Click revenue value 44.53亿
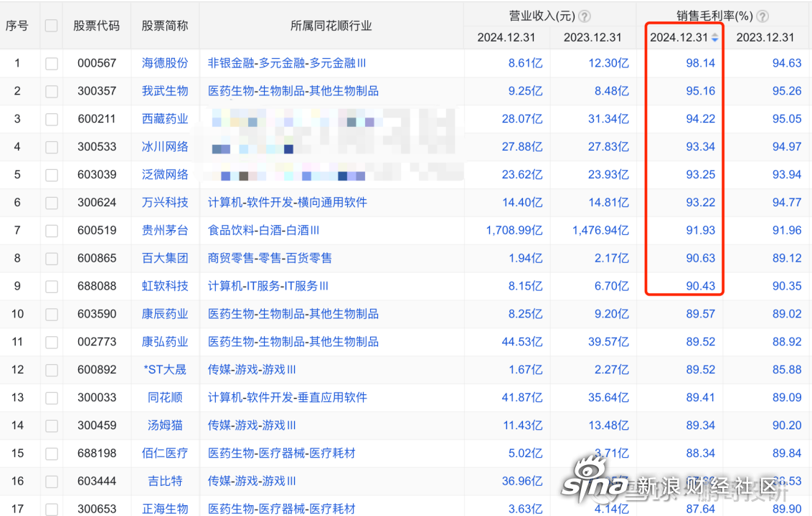Viewport: 812px width, 516px height. pos(522,342)
